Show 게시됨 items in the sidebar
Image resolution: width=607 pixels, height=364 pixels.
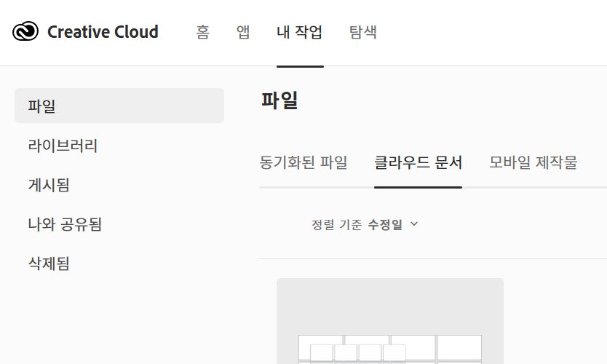(49, 185)
